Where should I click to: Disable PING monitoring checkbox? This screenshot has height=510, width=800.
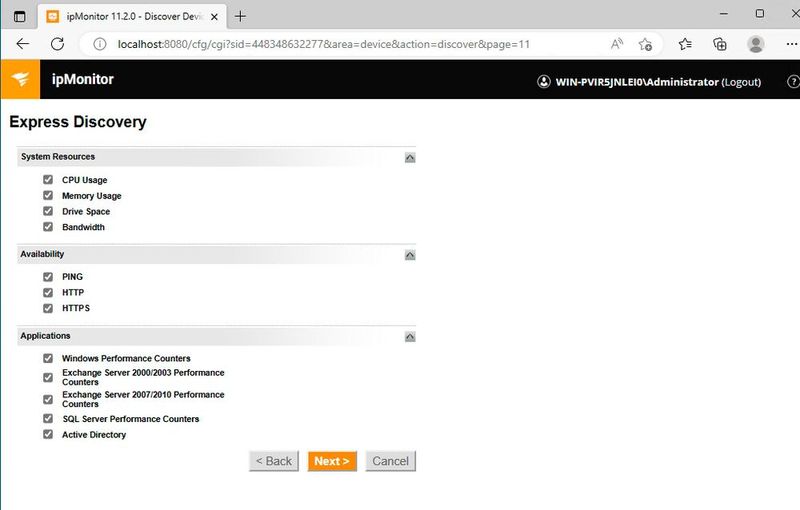pyautogui.click(x=48, y=276)
